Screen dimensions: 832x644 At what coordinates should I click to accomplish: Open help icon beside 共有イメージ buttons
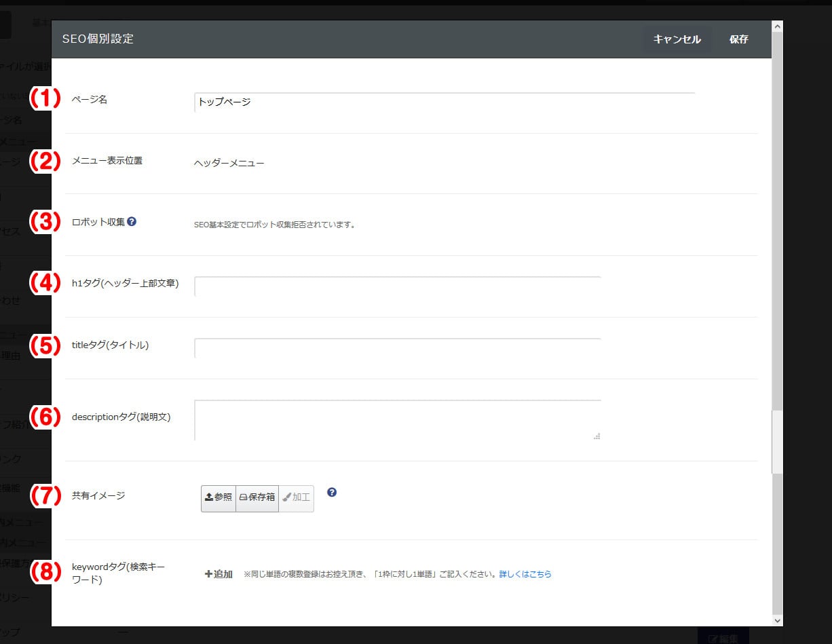(x=332, y=492)
